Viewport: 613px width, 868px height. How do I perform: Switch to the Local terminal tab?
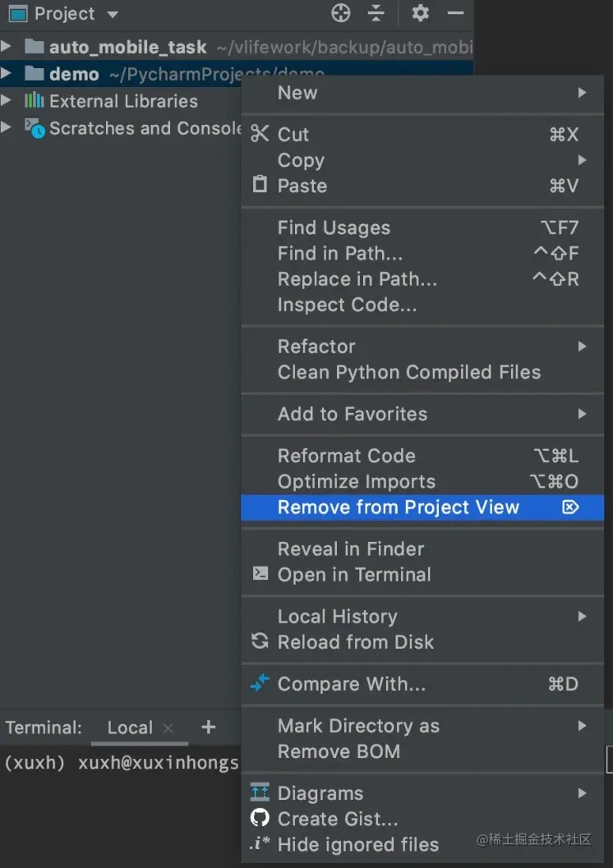coord(129,728)
